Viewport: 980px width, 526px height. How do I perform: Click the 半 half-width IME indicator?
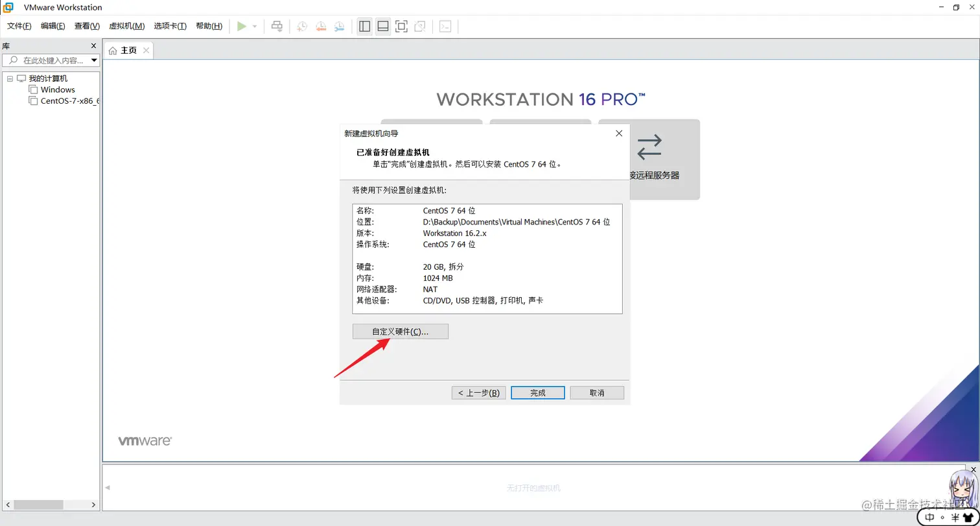(x=955, y=517)
